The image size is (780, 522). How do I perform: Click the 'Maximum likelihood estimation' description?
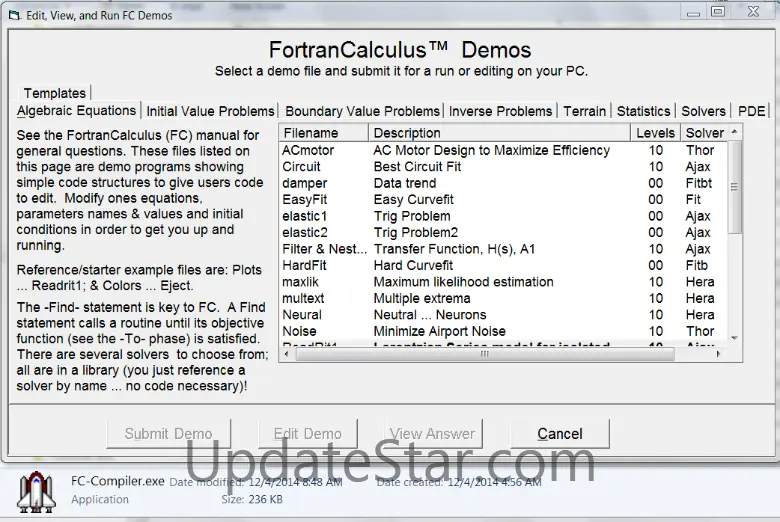coord(463,282)
